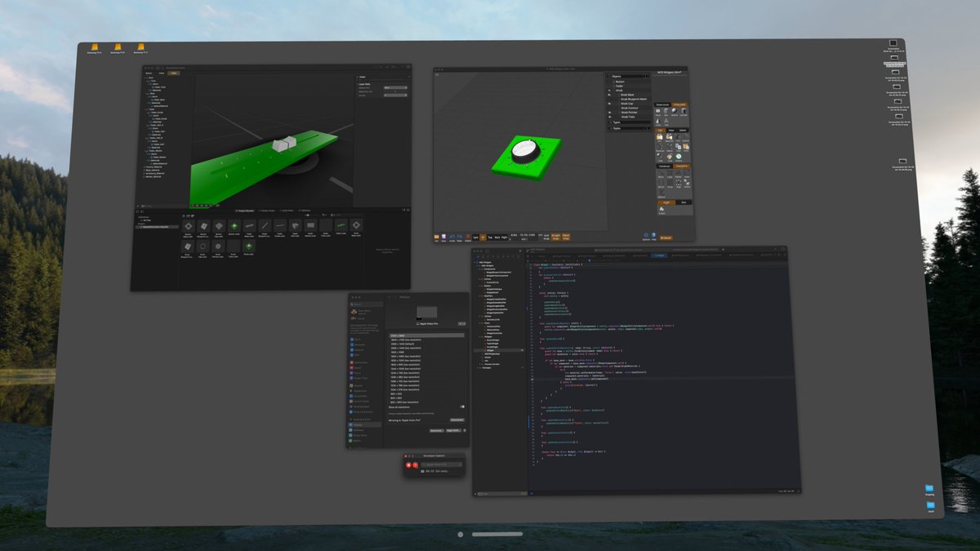The image size is (980, 551).
Task: Toggle Object Snap in 3D modeler bottom bar
Action: pyautogui.click(x=566, y=237)
